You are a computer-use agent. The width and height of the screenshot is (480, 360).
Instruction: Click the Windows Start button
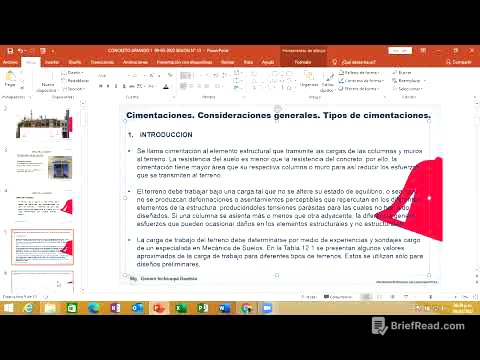tap(8, 308)
